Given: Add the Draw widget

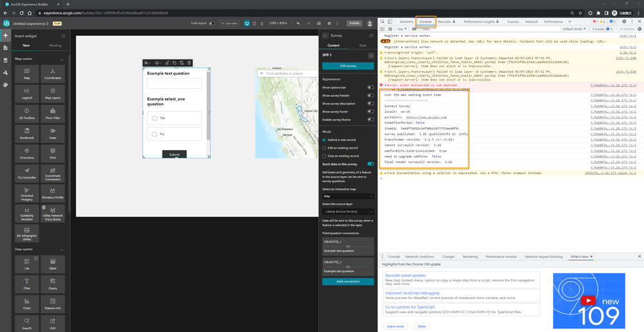Looking at the screenshot, I should coord(53,133).
